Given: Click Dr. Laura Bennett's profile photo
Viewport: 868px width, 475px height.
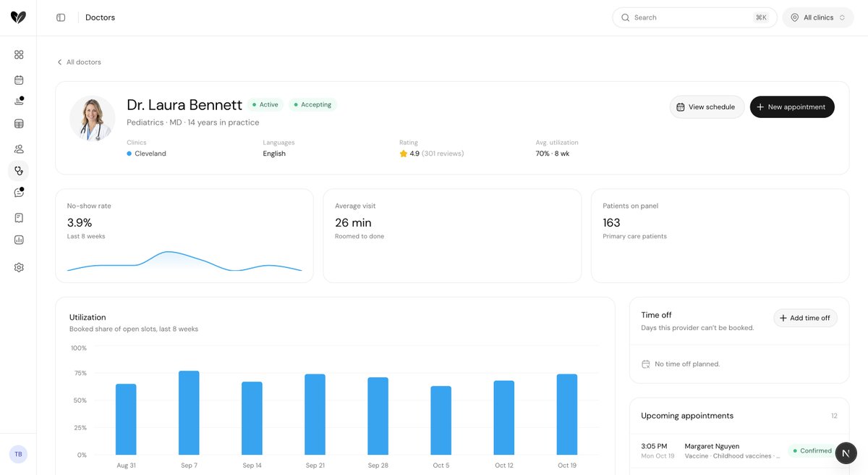Looking at the screenshot, I should coord(93,118).
